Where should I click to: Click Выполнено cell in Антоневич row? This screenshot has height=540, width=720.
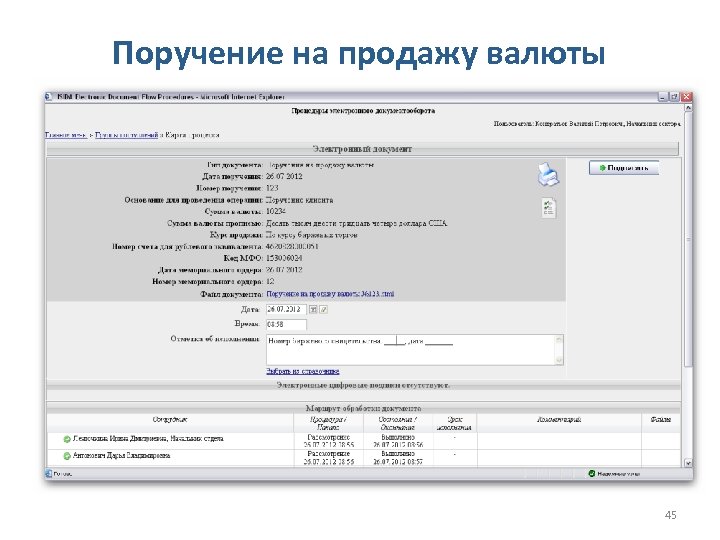click(398, 458)
